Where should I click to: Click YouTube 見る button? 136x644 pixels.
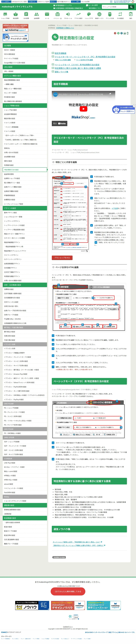click(x=60, y=124)
